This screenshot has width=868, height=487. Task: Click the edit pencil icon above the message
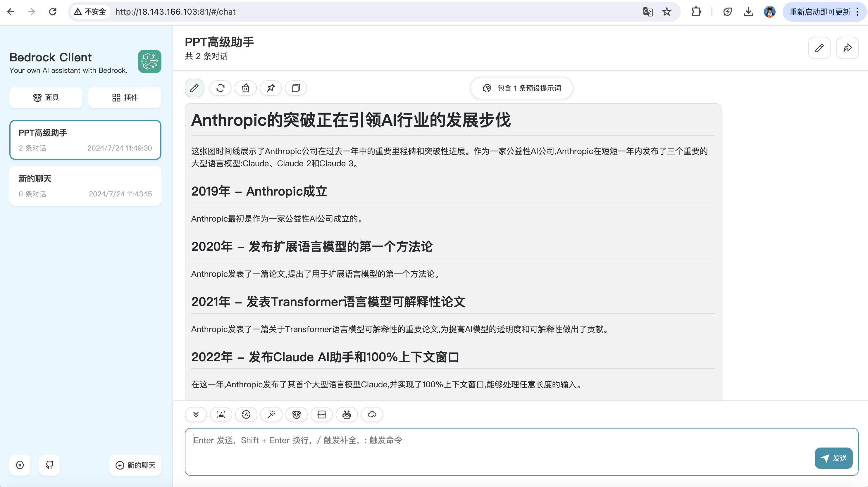click(x=194, y=88)
